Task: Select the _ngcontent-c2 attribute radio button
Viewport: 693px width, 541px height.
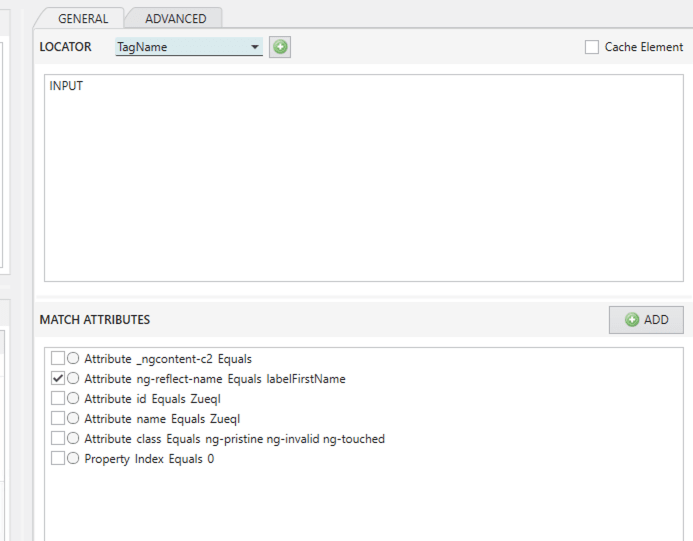Action: click(x=73, y=358)
